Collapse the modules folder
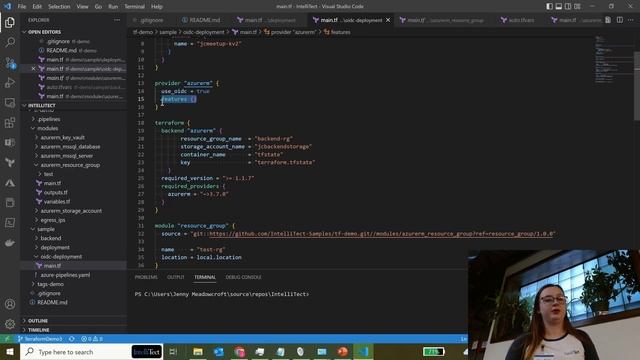The image size is (640, 360). tap(47, 128)
